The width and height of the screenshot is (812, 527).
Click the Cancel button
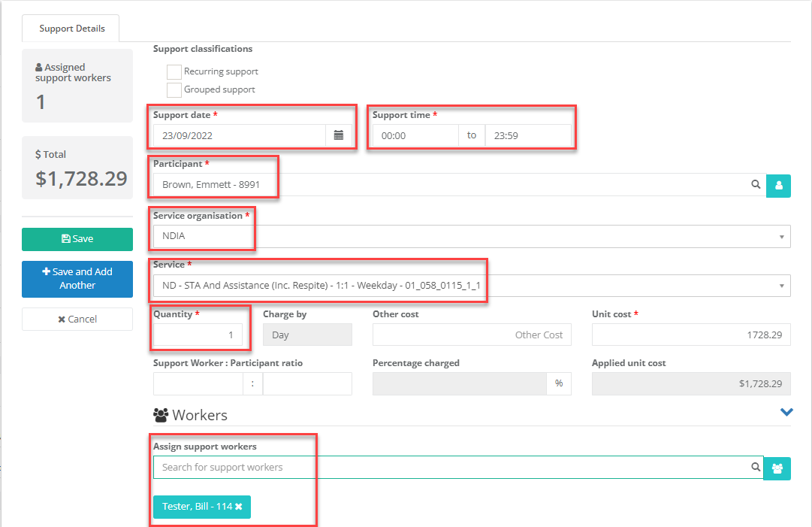[x=77, y=320]
